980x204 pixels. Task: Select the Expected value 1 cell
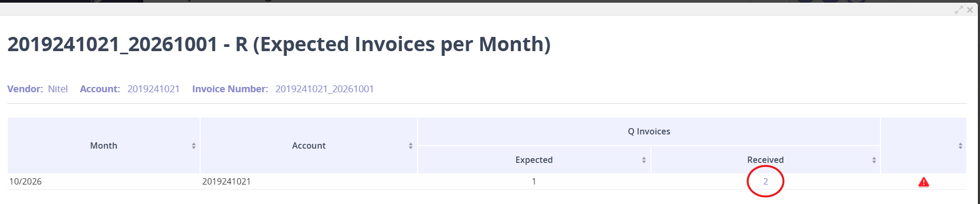[x=534, y=181]
